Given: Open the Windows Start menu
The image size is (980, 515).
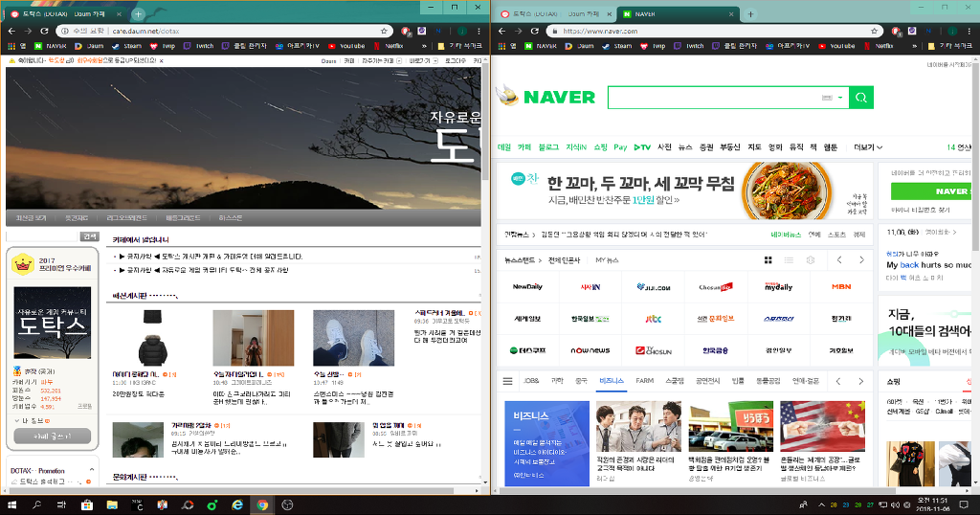Looking at the screenshot, I should tap(11, 505).
